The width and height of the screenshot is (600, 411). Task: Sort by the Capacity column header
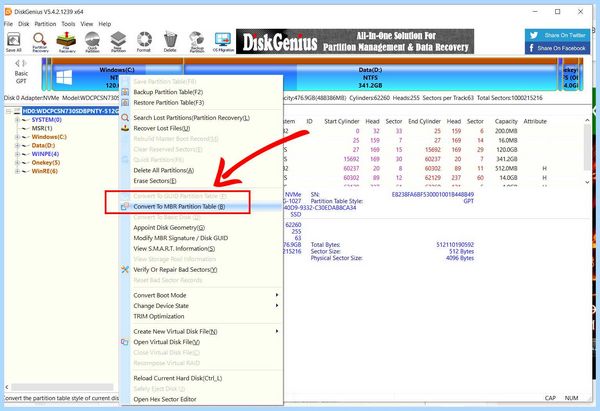(506, 121)
